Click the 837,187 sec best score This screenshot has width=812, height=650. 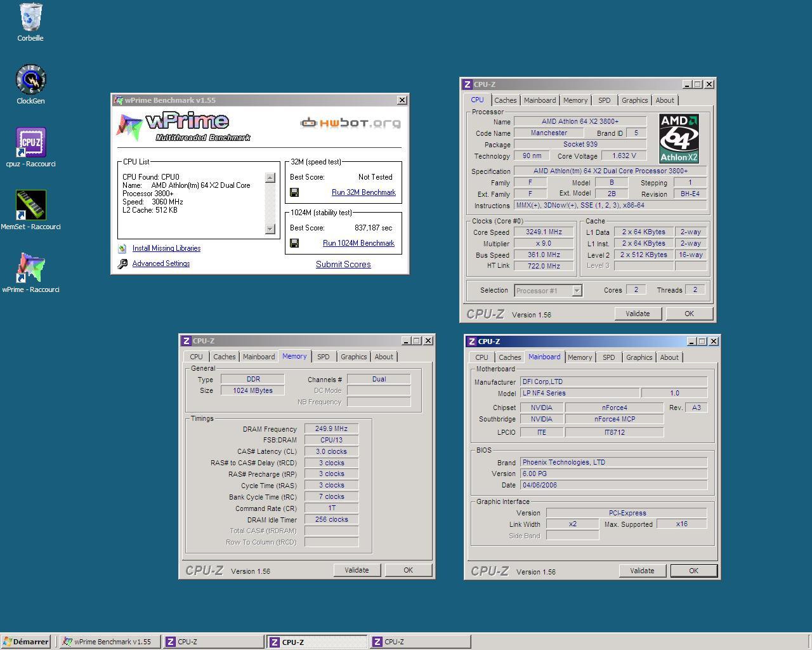[x=373, y=228]
